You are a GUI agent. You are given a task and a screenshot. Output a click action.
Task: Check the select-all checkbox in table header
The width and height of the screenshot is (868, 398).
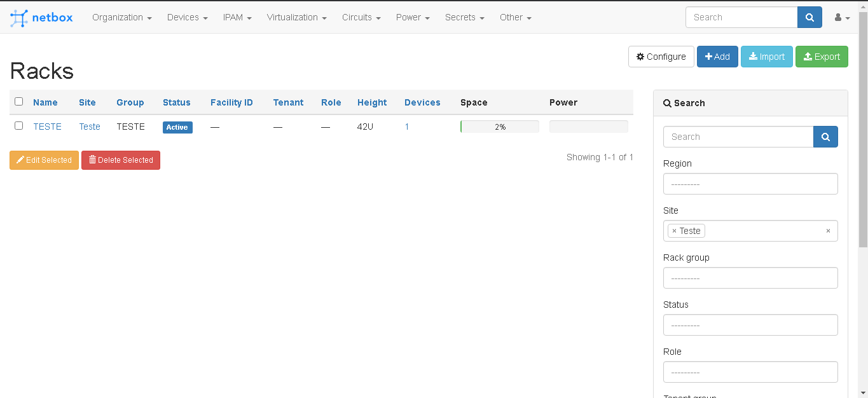coord(18,101)
